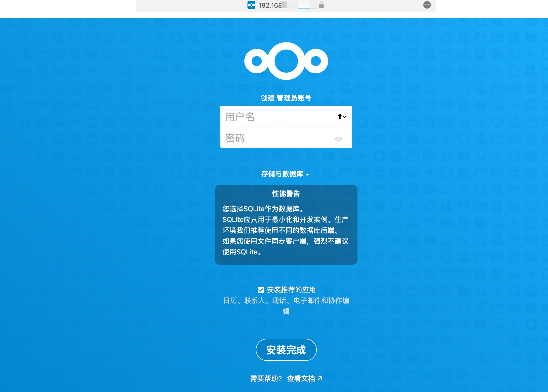
Task: Open the ellipsis menu in address bar
Action: point(427,5)
